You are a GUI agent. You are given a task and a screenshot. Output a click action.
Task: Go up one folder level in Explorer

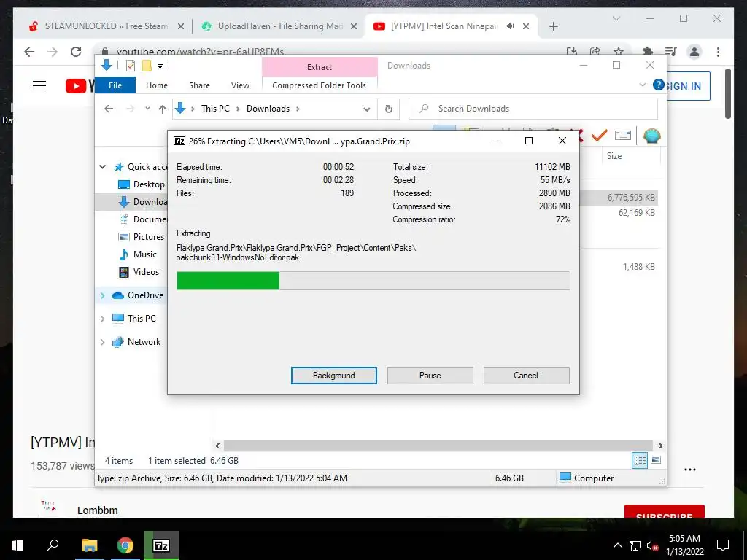163,109
